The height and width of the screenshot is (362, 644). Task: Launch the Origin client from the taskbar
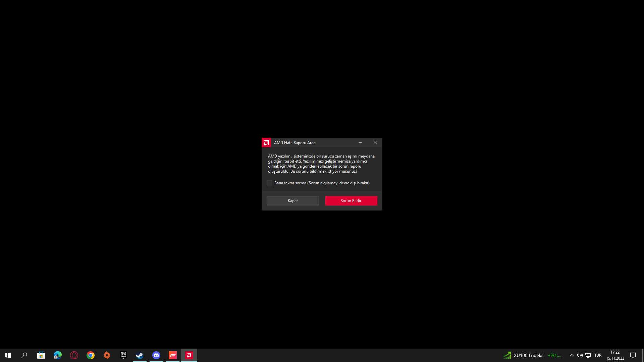pyautogui.click(x=107, y=355)
